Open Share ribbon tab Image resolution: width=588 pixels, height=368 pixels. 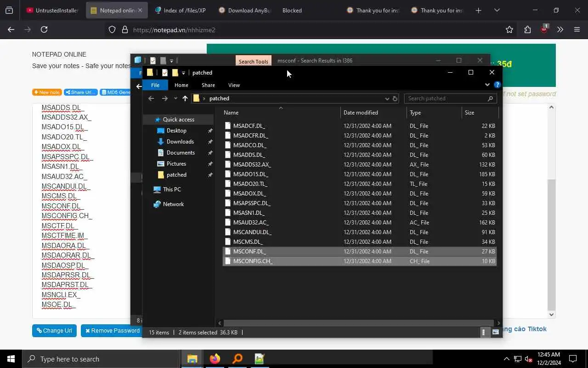(x=208, y=85)
